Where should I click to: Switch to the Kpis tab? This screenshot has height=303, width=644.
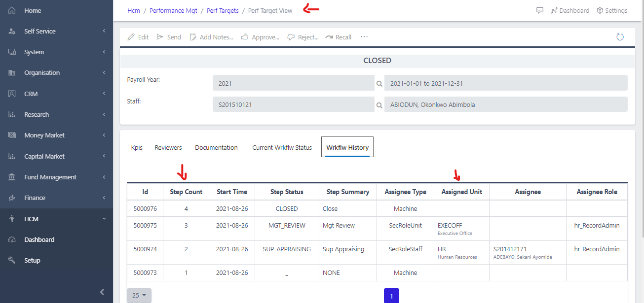(137, 147)
